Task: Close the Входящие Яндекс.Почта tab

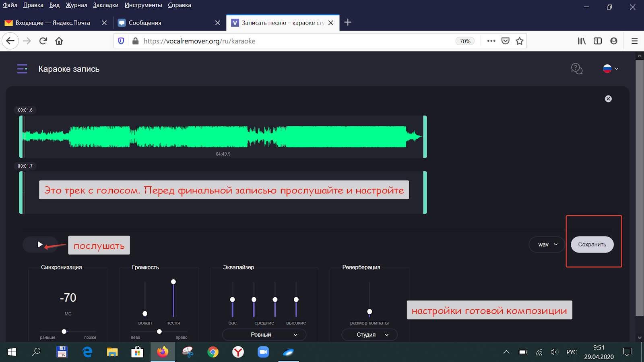Action: (104, 23)
